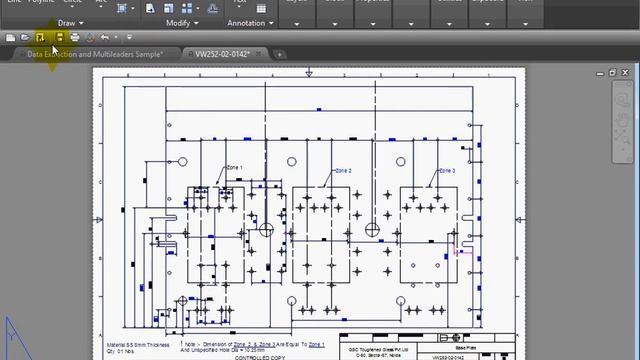The image size is (640, 360).
Task: Open the Customize Quick Access Toolbar dropdown
Action: (x=129, y=37)
